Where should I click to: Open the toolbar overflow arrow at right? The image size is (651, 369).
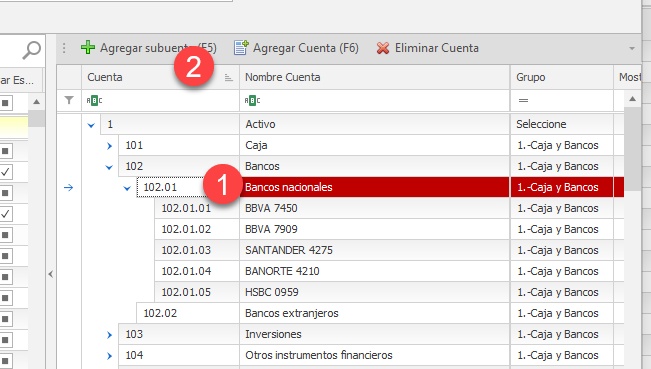coord(632,49)
